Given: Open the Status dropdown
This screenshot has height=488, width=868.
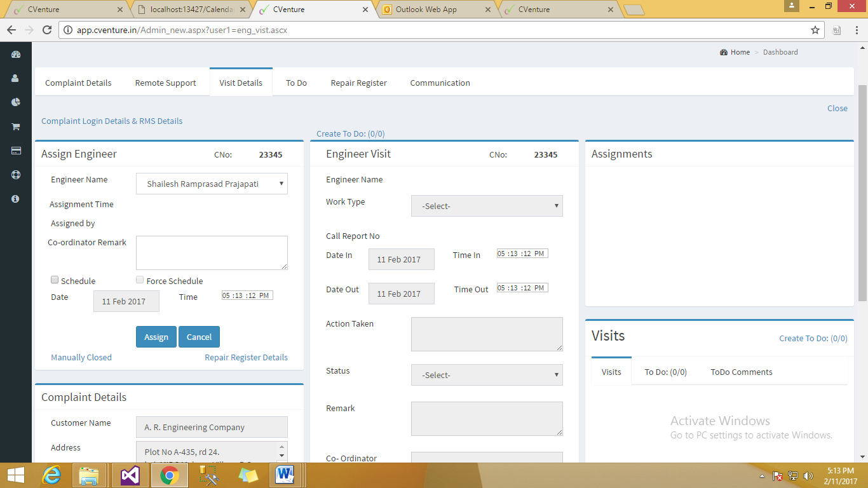Looking at the screenshot, I should pos(487,375).
